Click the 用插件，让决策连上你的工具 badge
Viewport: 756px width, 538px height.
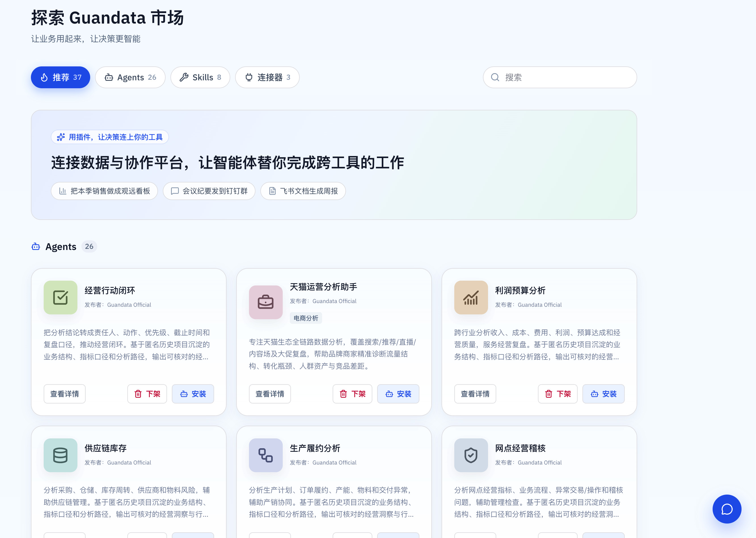(110, 137)
